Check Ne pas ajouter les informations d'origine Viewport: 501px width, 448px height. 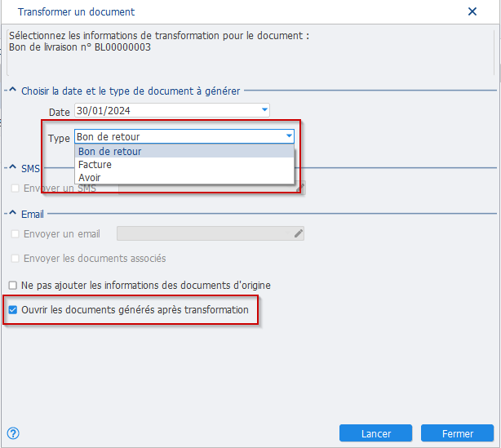pyautogui.click(x=13, y=285)
